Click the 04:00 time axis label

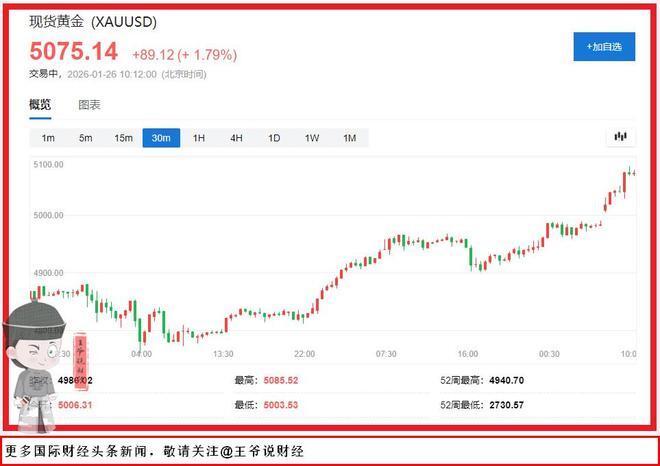click(x=141, y=354)
